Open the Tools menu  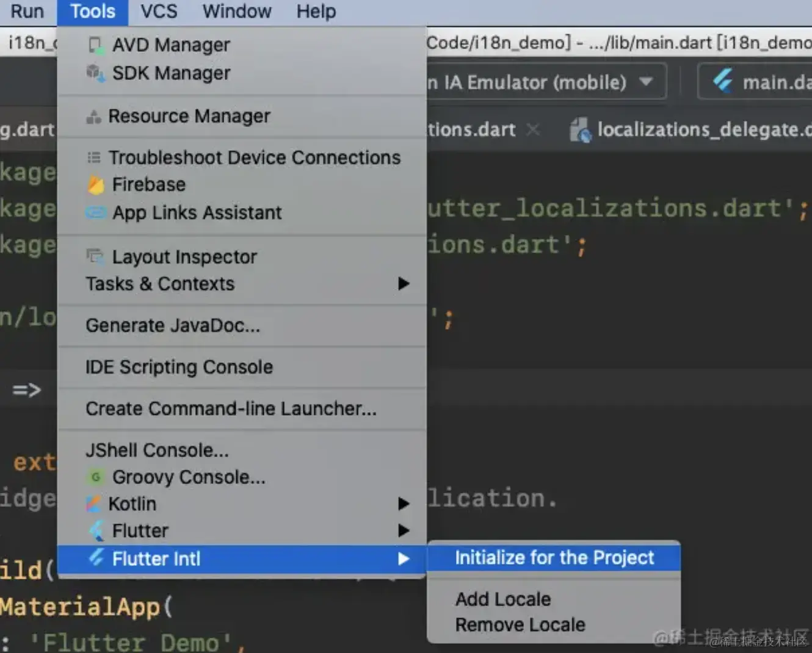93,12
